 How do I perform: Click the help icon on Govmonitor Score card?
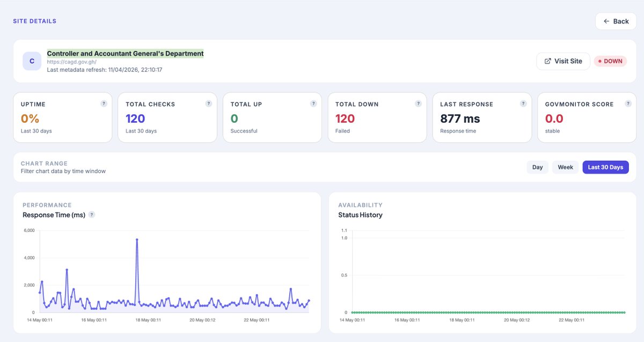click(x=628, y=103)
